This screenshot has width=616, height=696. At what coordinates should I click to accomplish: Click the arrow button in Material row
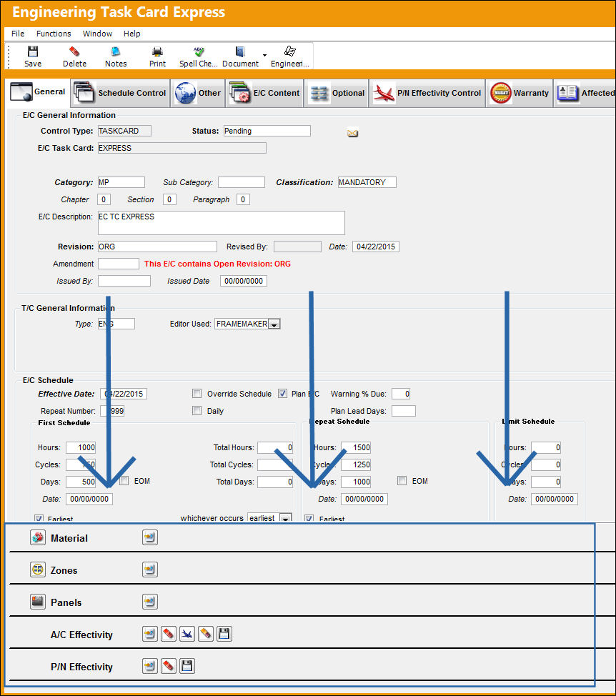(x=150, y=537)
